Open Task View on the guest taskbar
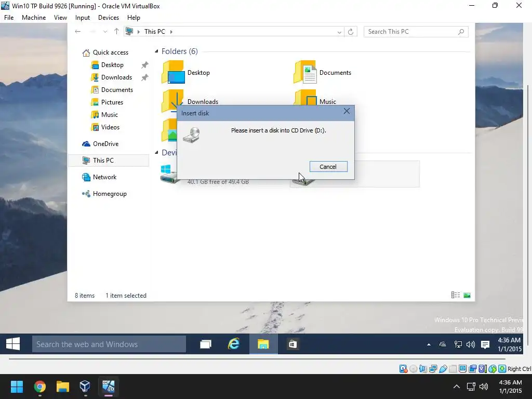 pos(206,344)
